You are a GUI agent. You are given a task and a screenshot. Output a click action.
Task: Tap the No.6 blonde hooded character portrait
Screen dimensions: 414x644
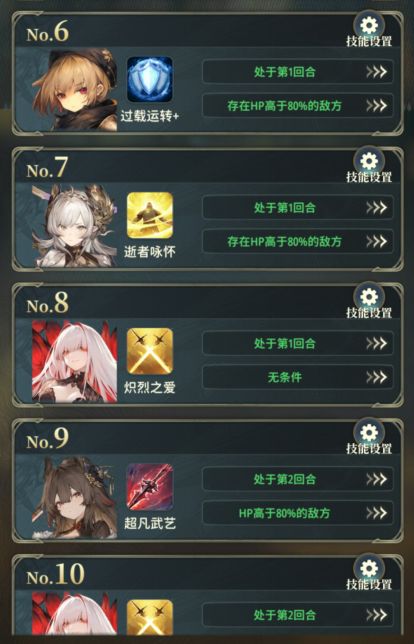coord(74,90)
